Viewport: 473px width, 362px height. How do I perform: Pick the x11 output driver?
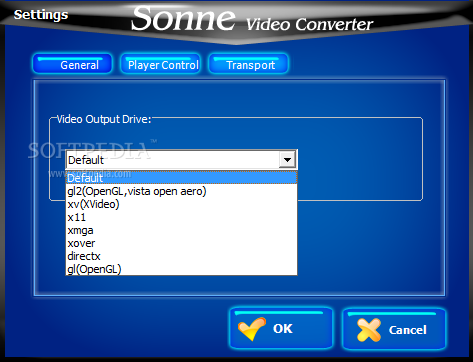(x=181, y=217)
